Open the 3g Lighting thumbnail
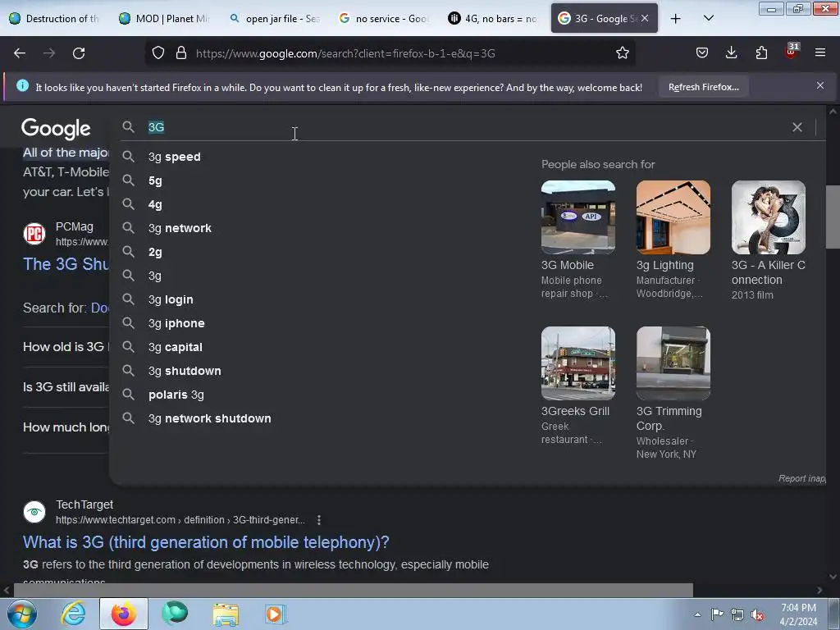840x630 pixels. click(x=673, y=217)
